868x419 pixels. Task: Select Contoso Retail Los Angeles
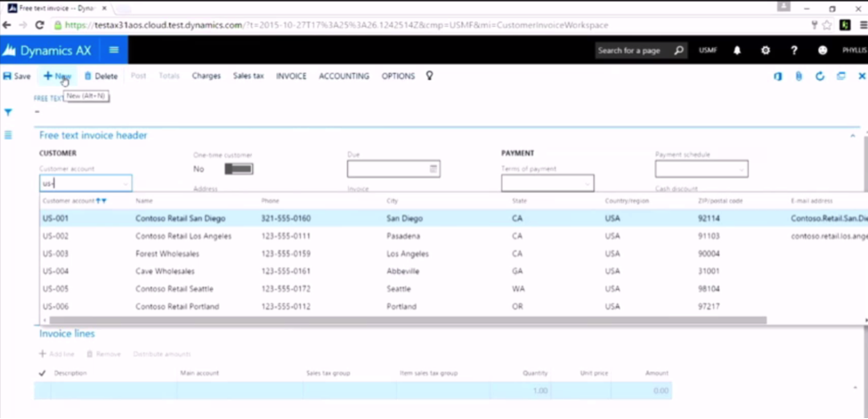pyautogui.click(x=183, y=237)
